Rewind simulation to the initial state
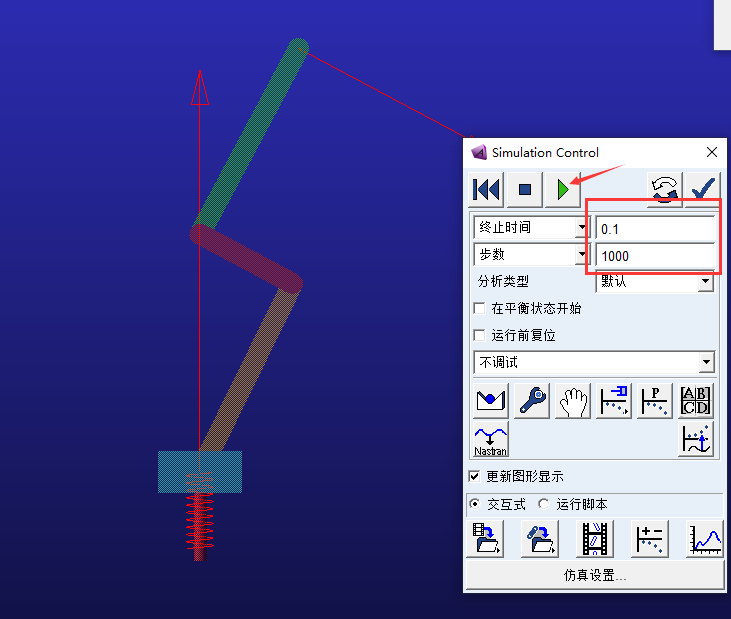 click(x=486, y=189)
